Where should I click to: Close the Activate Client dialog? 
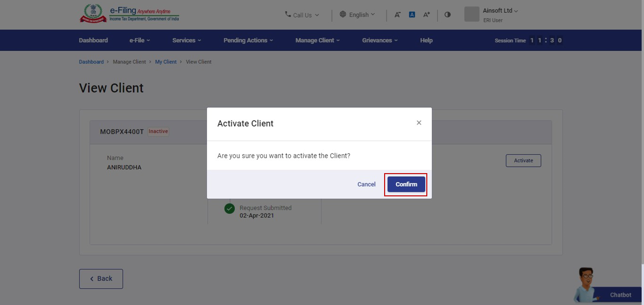click(x=419, y=123)
